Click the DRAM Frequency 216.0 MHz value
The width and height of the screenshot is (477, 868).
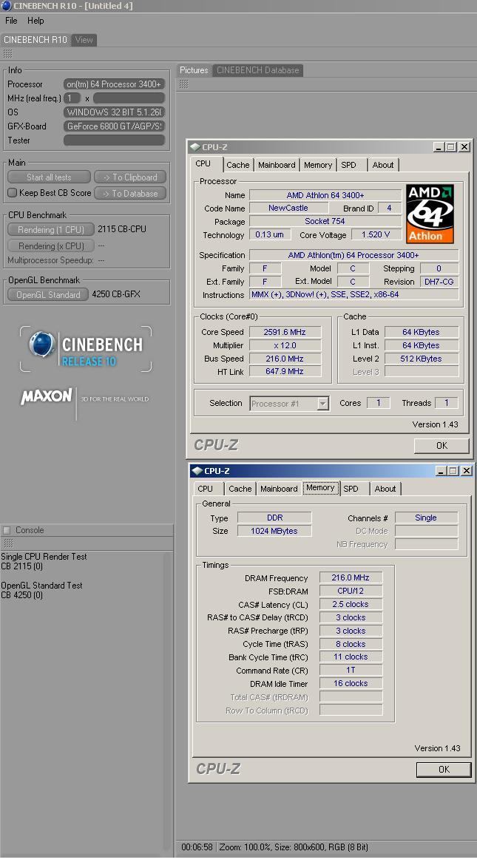[351, 578]
